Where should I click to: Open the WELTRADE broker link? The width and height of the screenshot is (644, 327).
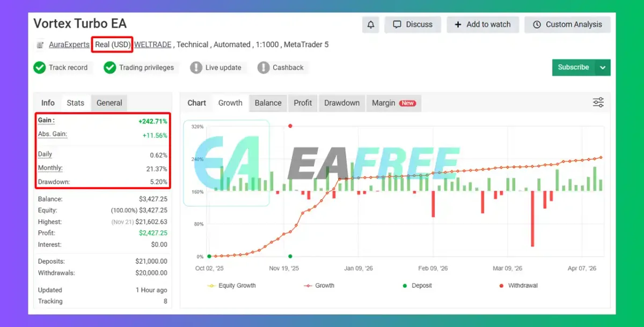click(x=153, y=45)
